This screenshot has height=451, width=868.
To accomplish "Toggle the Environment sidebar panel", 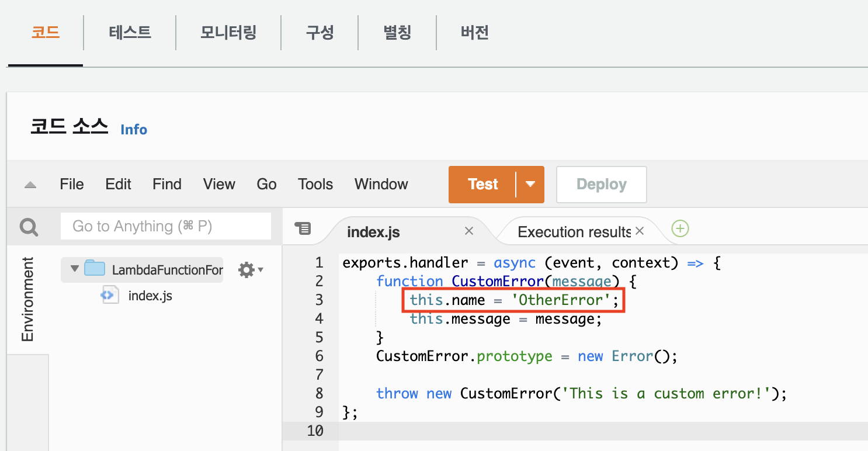I will point(27,299).
